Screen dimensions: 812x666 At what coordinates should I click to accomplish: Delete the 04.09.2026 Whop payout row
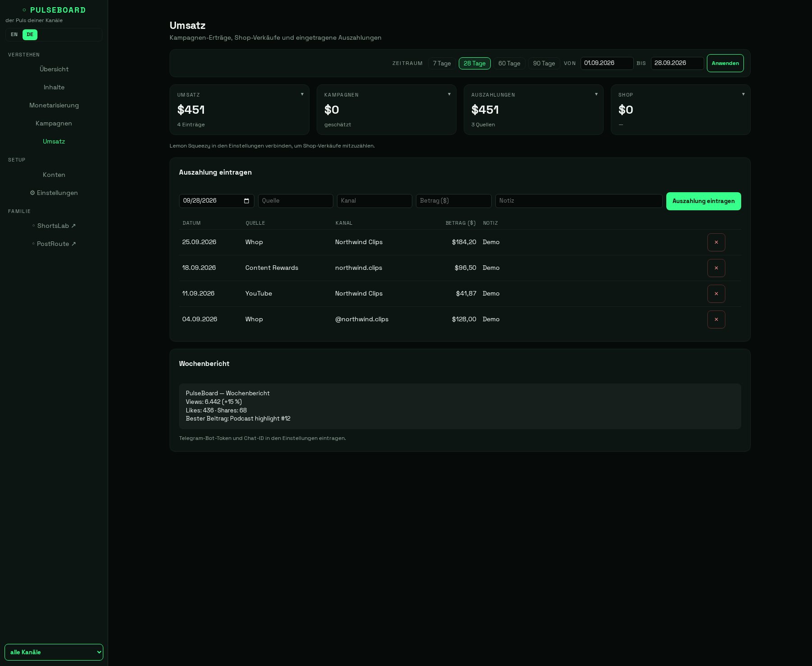(716, 319)
